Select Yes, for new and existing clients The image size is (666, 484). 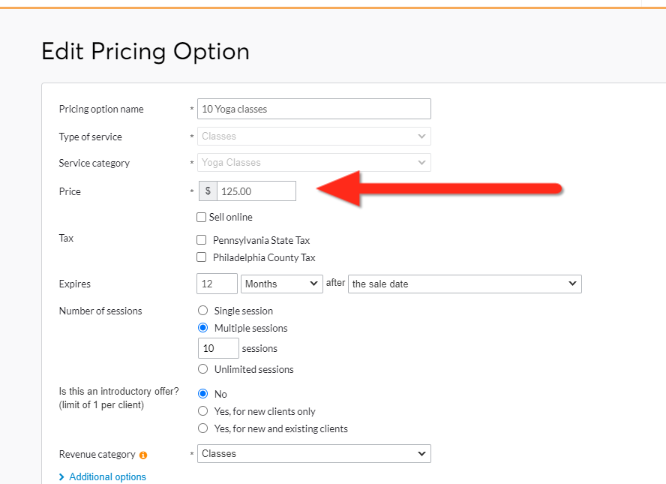(203, 429)
